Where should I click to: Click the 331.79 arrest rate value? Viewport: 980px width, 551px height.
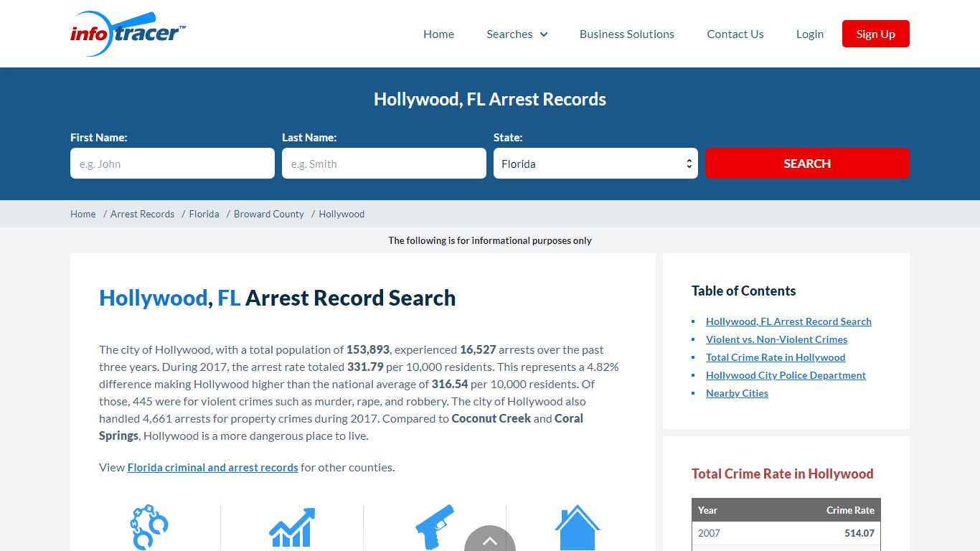[x=366, y=367]
